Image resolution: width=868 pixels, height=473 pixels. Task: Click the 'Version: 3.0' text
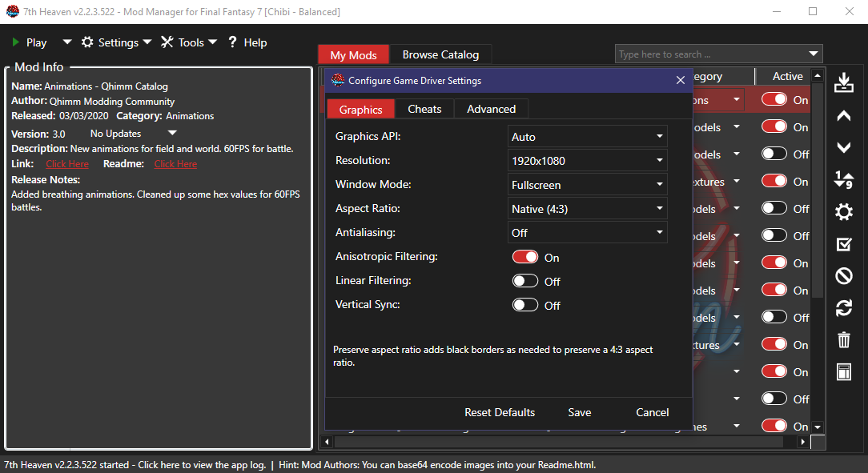(x=38, y=134)
